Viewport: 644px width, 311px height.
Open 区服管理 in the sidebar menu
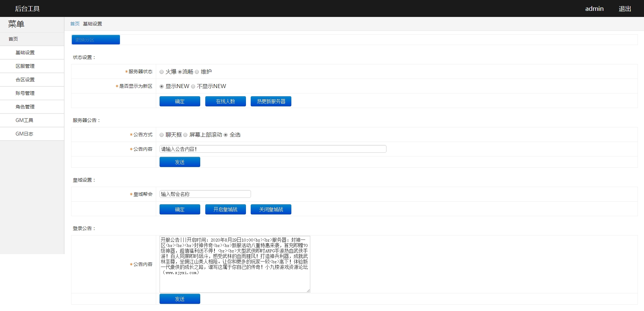(x=32, y=66)
